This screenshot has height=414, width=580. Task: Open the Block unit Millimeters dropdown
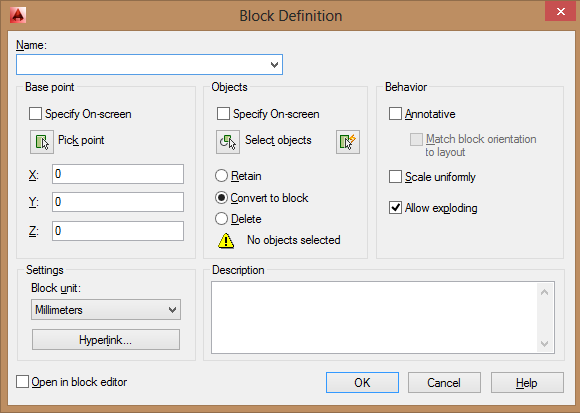pyautogui.click(x=106, y=310)
